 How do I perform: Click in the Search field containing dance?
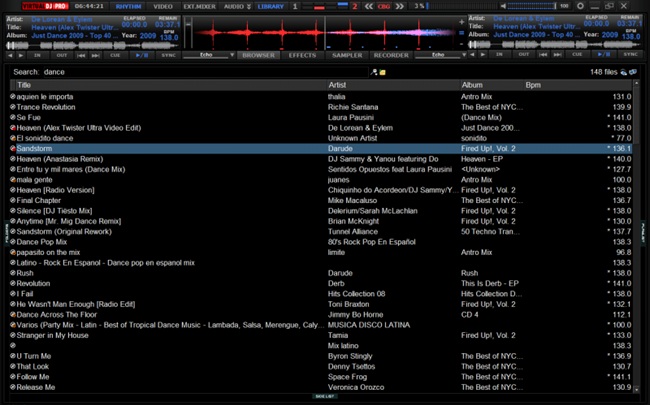click(205, 72)
